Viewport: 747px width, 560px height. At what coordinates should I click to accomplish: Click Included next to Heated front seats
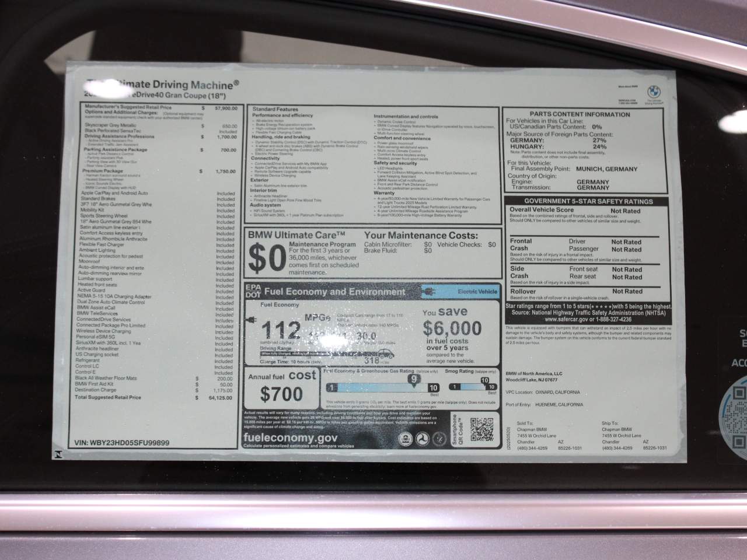click(x=224, y=285)
